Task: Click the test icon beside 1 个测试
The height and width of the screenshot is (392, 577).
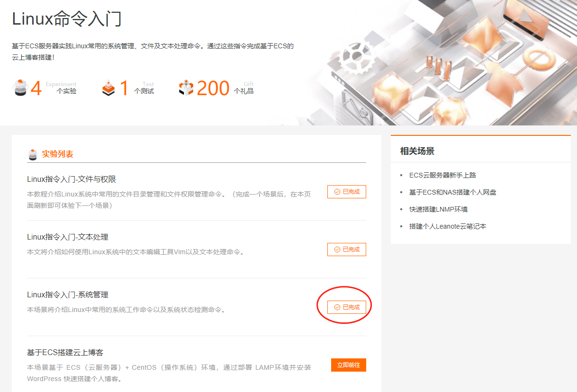Action: pyautogui.click(x=108, y=88)
